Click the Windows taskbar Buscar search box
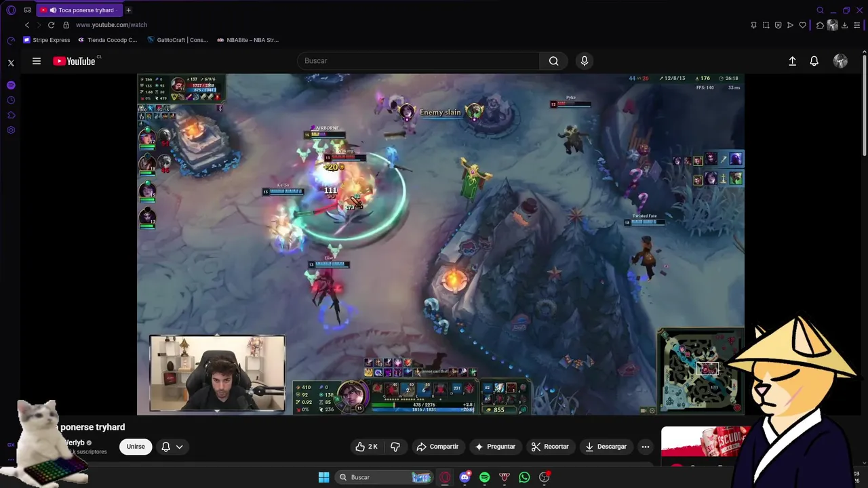 click(x=384, y=477)
